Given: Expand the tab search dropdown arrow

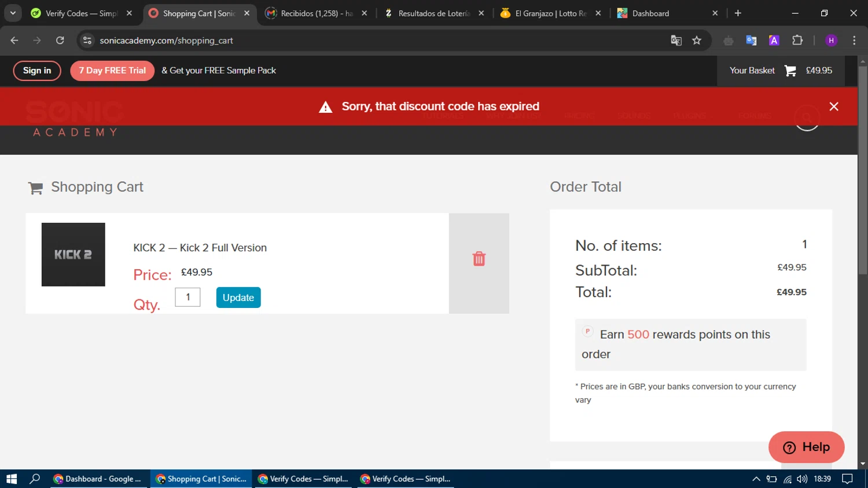Looking at the screenshot, I should [13, 13].
